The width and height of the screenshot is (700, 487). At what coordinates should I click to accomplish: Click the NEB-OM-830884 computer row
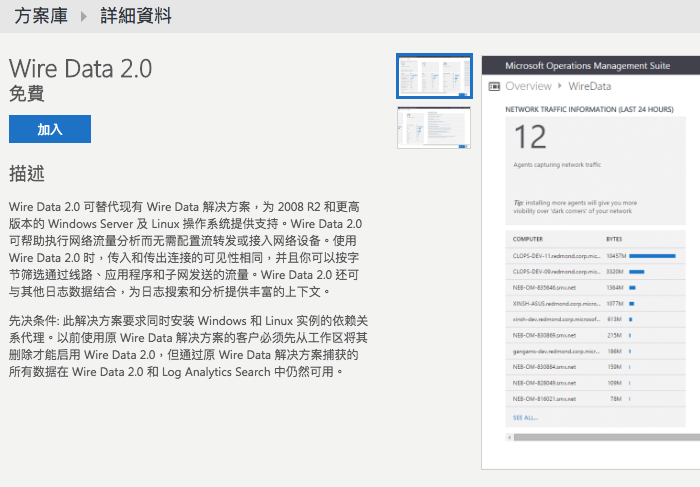click(595, 367)
